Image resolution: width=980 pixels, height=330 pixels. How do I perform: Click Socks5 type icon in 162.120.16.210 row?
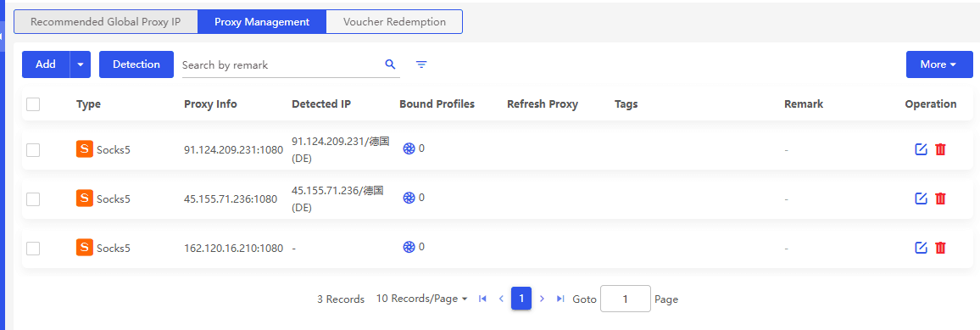[x=85, y=247]
